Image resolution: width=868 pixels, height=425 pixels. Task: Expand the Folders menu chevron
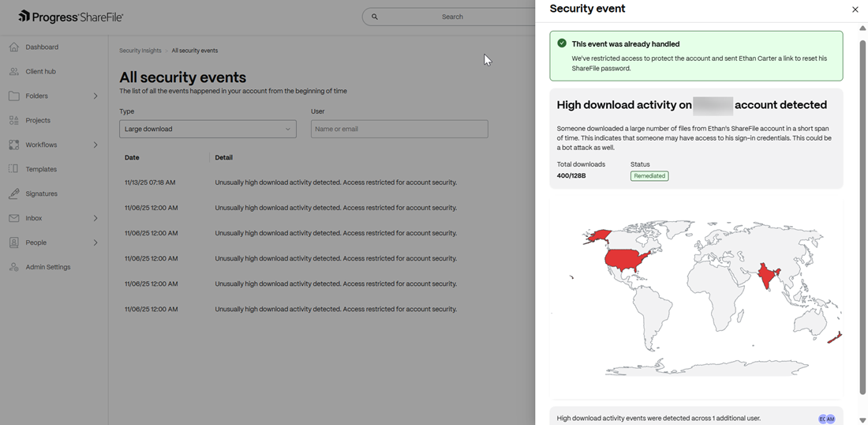click(95, 96)
